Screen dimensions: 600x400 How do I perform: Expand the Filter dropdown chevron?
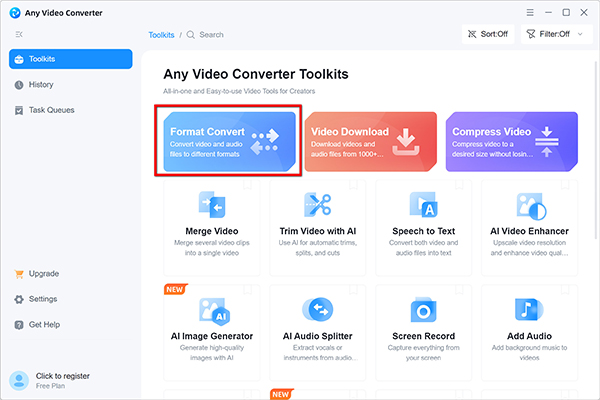pos(580,34)
